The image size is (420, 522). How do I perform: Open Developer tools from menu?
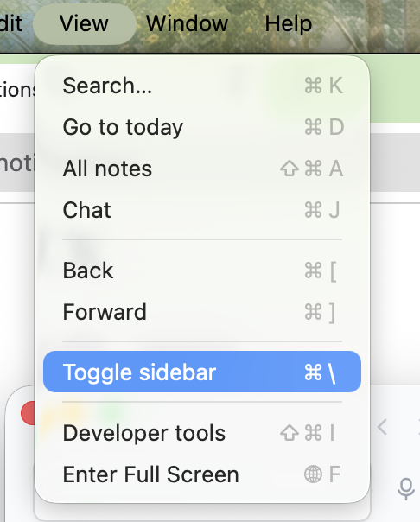point(202,433)
